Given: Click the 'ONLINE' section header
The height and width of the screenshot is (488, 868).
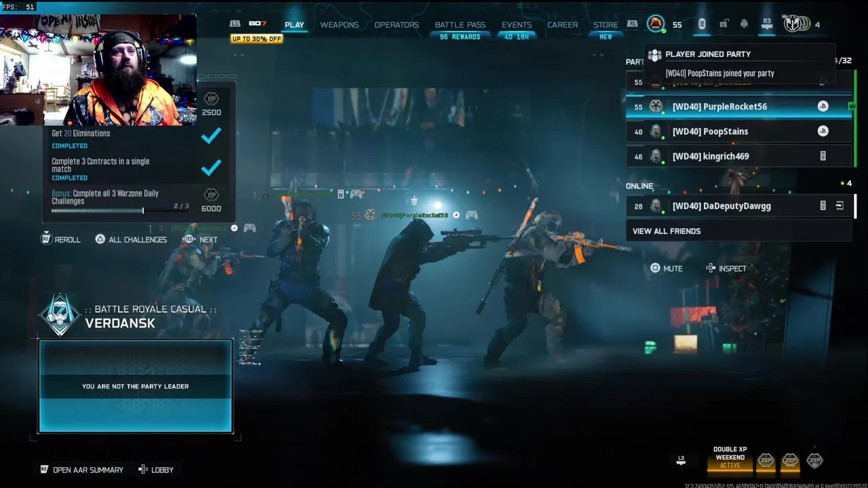Looking at the screenshot, I should (x=639, y=186).
